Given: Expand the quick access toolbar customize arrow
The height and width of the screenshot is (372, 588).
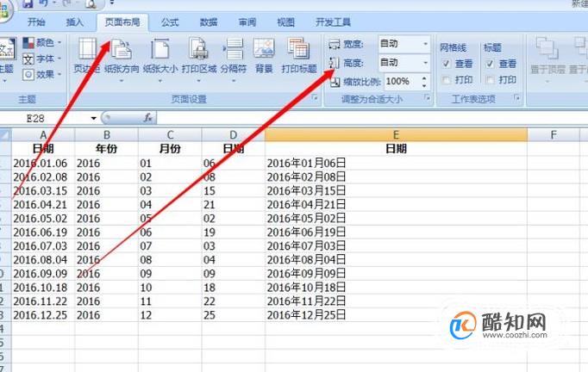Looking at the screenshot, I should tap(112, 3).
